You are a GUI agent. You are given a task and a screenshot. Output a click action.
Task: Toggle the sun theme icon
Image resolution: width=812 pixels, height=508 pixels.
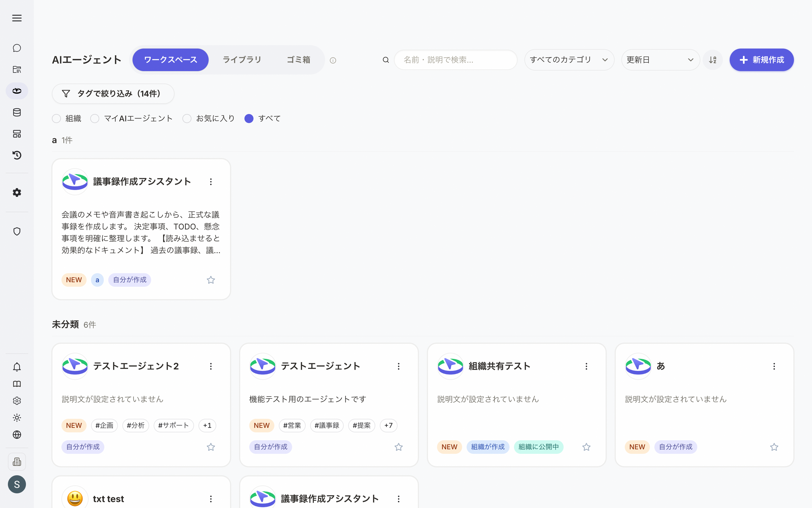(x=17, y=418)
